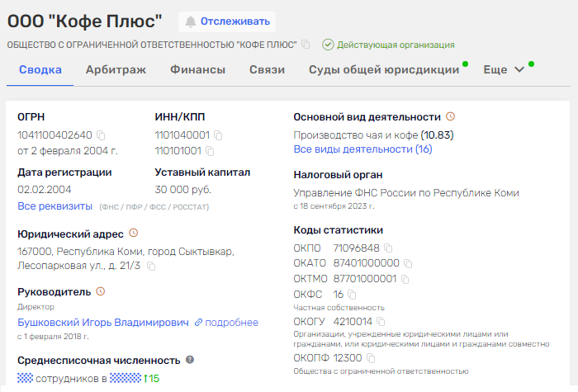Image resolution: width=578 pixels, height=392 pixels.
Task: Open the Арбитраж tab
Action: point(116,69)
